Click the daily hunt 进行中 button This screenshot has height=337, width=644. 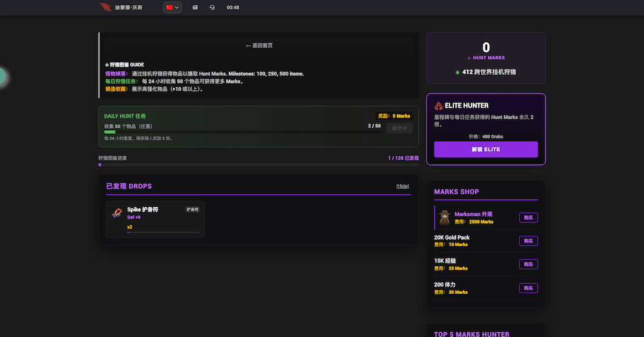tap(399, 128)
